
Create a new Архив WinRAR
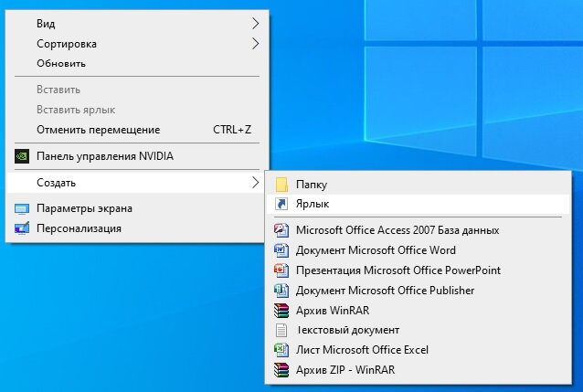pos(418,311)
